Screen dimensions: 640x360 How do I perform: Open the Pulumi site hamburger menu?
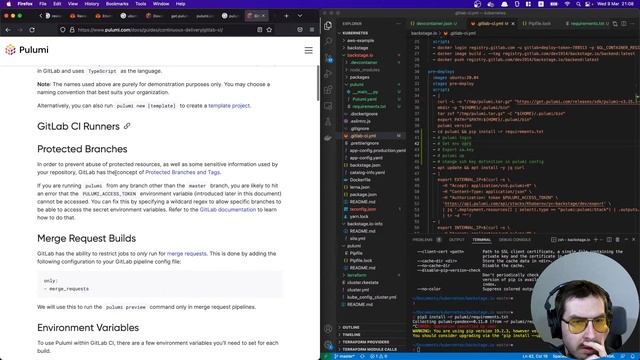[x=309, y=50]
